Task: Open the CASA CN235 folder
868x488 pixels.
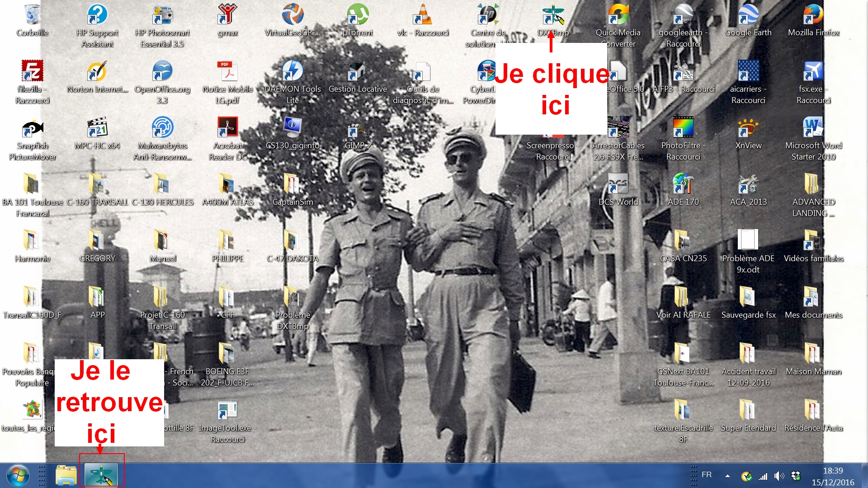Action: point(683,241)
